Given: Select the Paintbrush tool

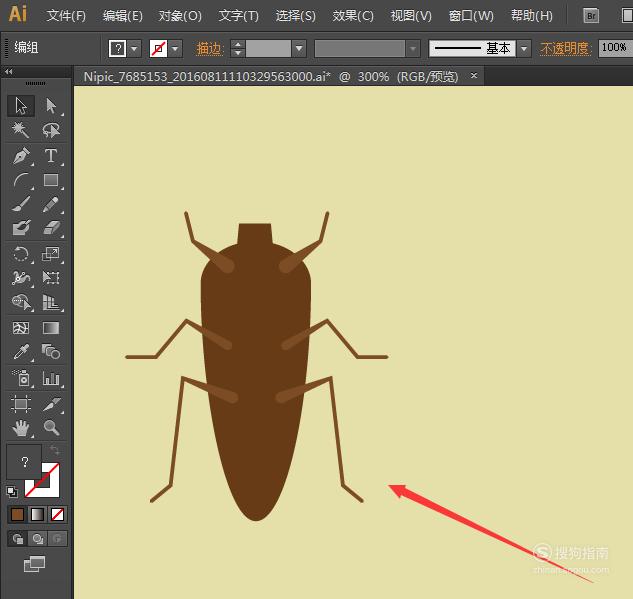Looking at the screenshot, I should click(x=21, y=204).
